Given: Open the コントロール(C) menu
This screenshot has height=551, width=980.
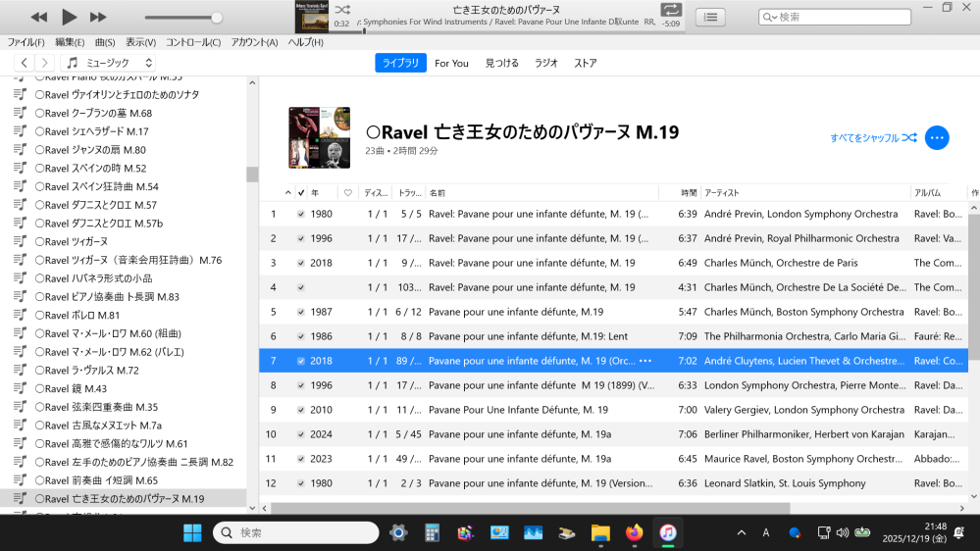Looking at the screenshot, I should (x=193, y=42).
